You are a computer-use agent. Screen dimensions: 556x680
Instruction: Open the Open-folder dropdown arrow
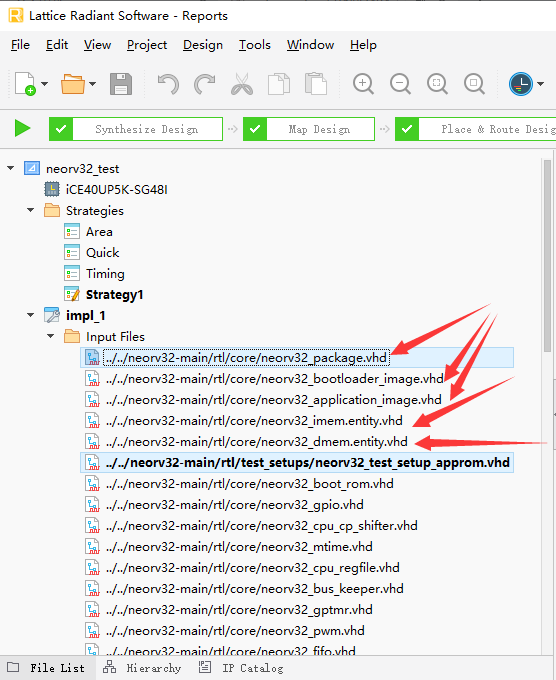(92, 84)
